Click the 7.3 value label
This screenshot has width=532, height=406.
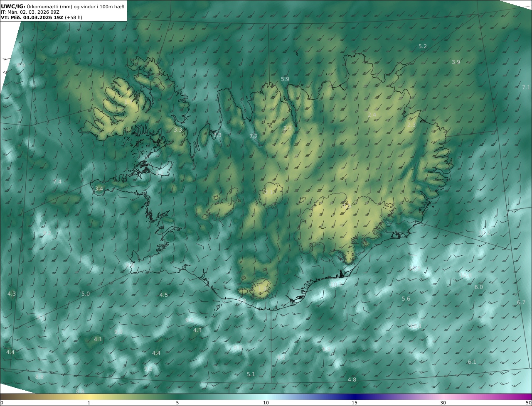click(x=217, y=135)
